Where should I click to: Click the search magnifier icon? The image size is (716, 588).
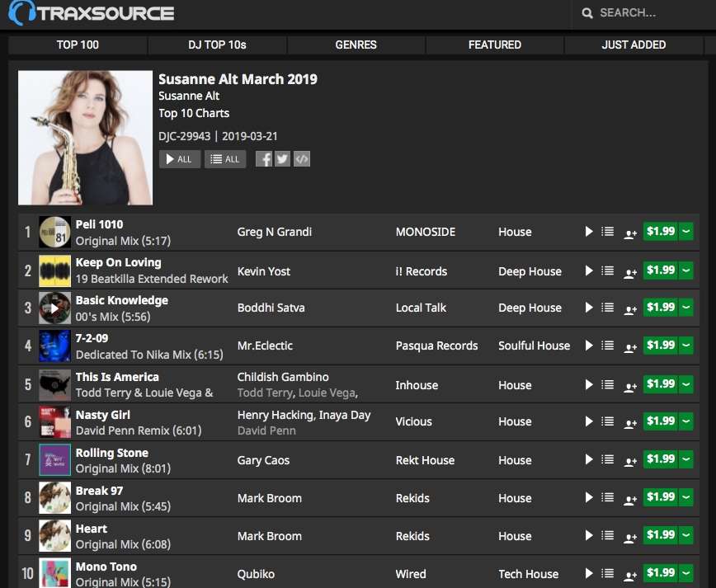point(587,13)
